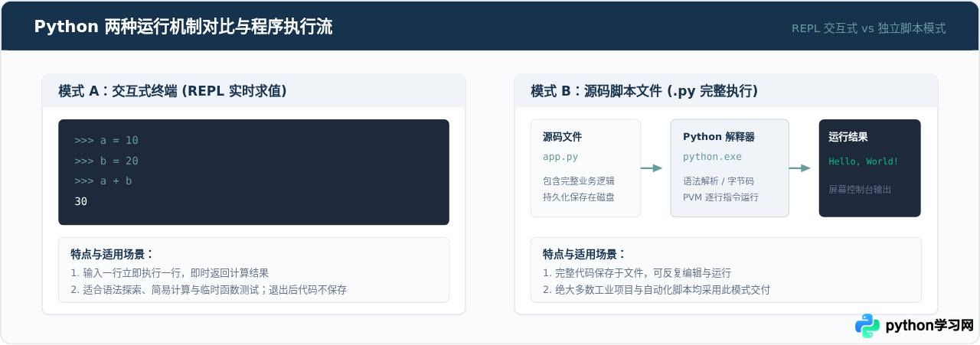Click the title 'Python 两种运行机制对比与程序执行流'
The width and height of the screenshot is (980, 345).
(183, 28)
